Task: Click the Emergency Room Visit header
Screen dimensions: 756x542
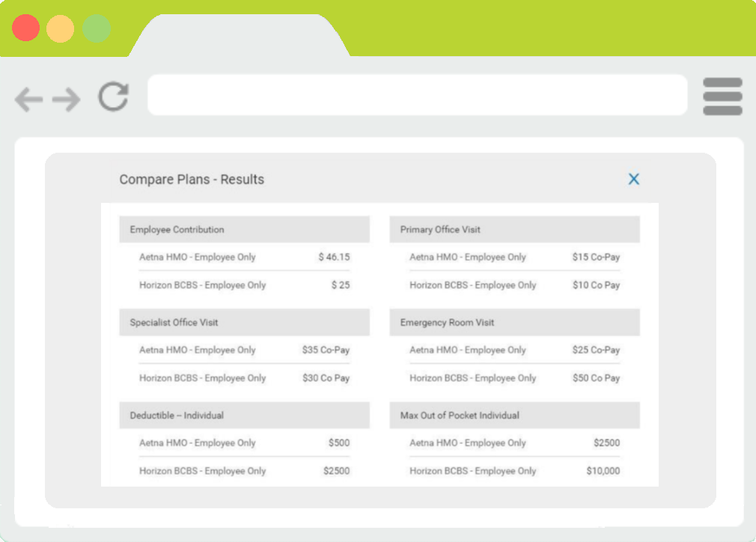Action: point(514,322)
